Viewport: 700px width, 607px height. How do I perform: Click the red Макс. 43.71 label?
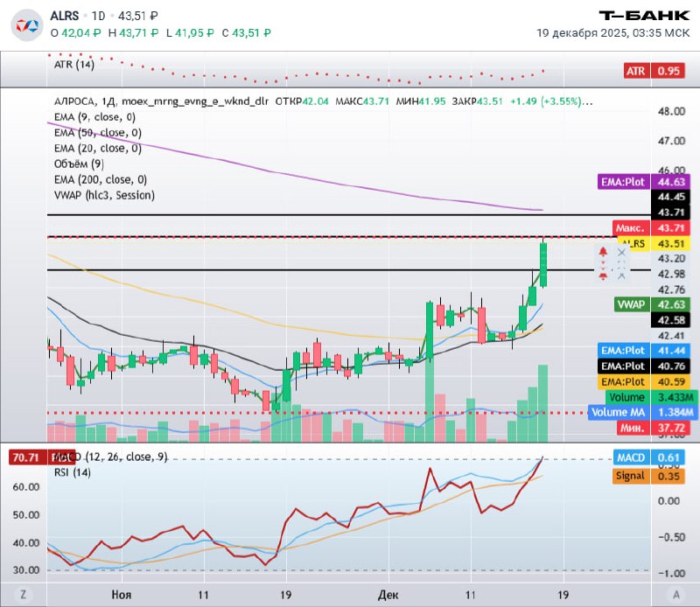click(x=651, y=228)
